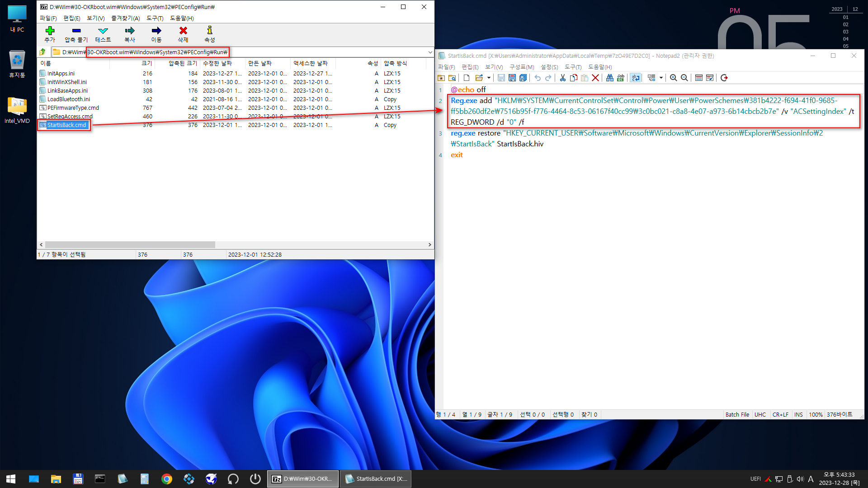Click the 7-Zip Extract (압축 풀기) button
This screenshot has height=488, width=868.
[x=76, y=34]
